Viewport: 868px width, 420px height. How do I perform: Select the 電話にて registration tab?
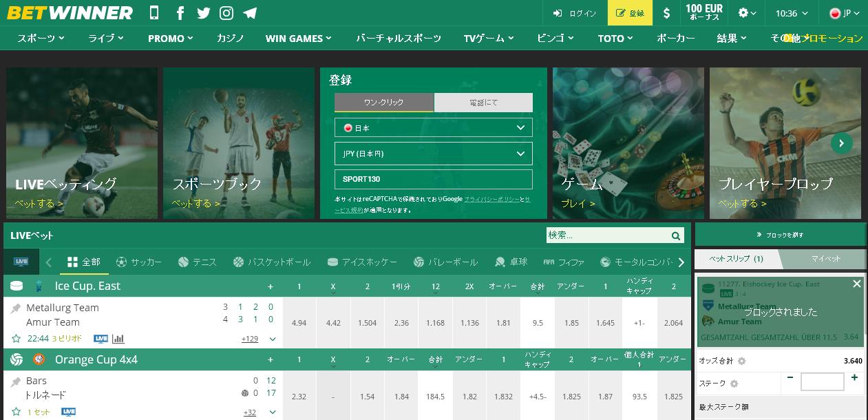coord(483,103)
